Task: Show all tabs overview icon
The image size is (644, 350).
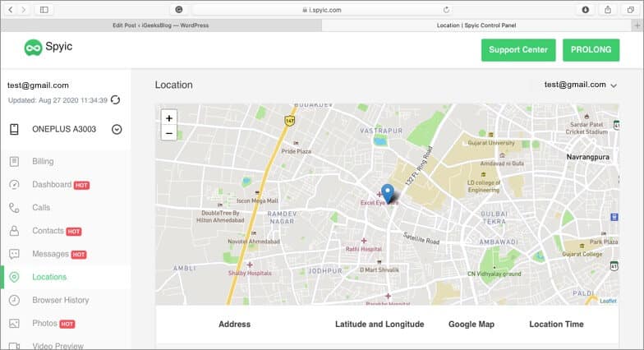Action: coord(631,10)
